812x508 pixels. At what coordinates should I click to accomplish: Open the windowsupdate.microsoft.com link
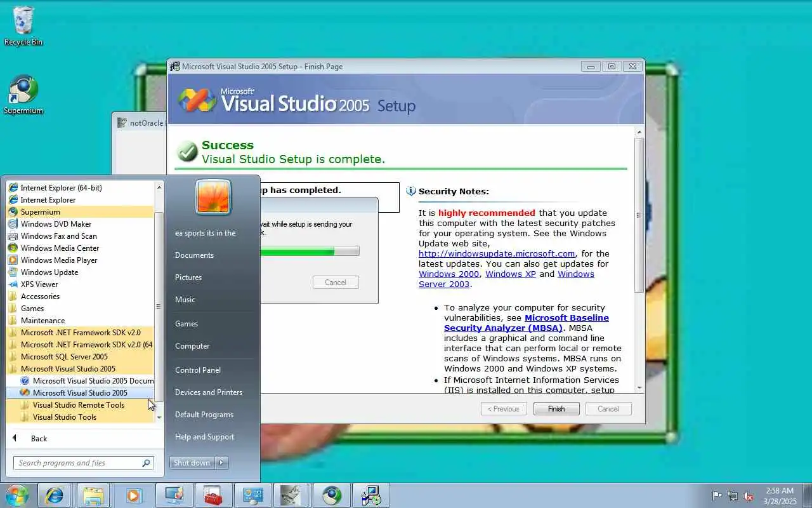point(497,253)
